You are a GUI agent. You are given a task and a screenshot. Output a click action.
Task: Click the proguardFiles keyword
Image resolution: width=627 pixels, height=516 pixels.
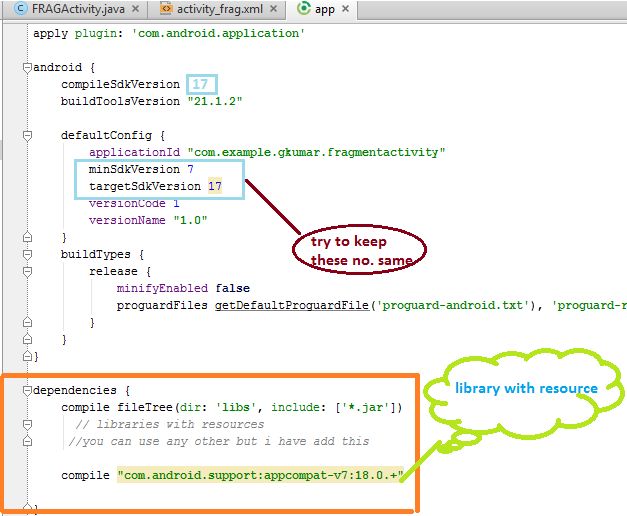click(162, 306)
